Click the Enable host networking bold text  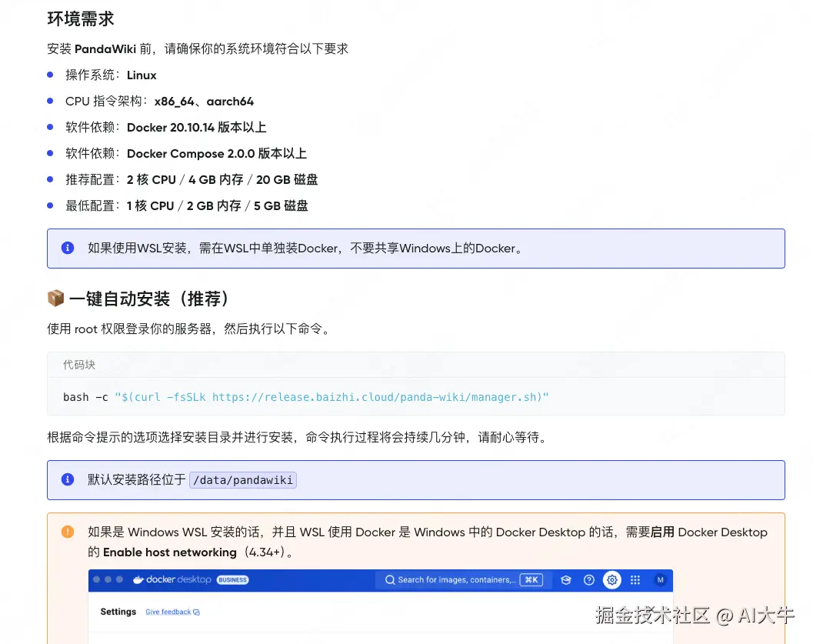tap(169, 552)
